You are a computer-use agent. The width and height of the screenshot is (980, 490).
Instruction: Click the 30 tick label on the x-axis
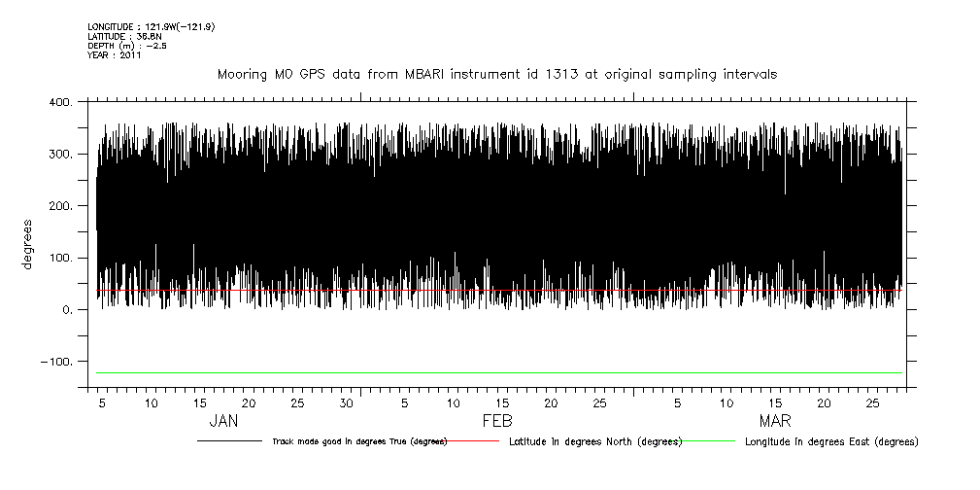(347, 403)
